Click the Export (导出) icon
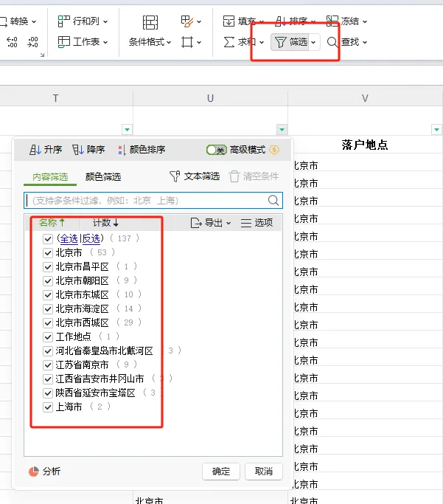The width and height of the screenshot is (443, 504). 196,222
